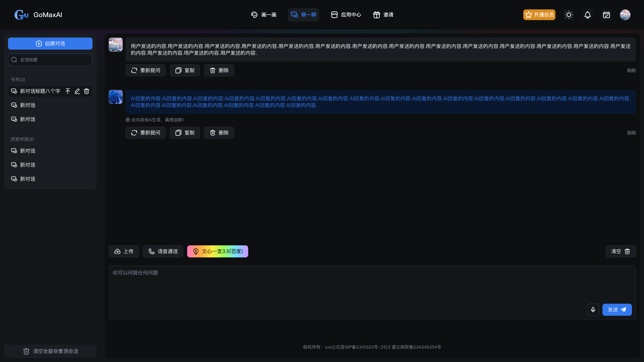Screen dimensions: 644x362
Task: Pin the selected conversation to top
Action: pos(68,91)
